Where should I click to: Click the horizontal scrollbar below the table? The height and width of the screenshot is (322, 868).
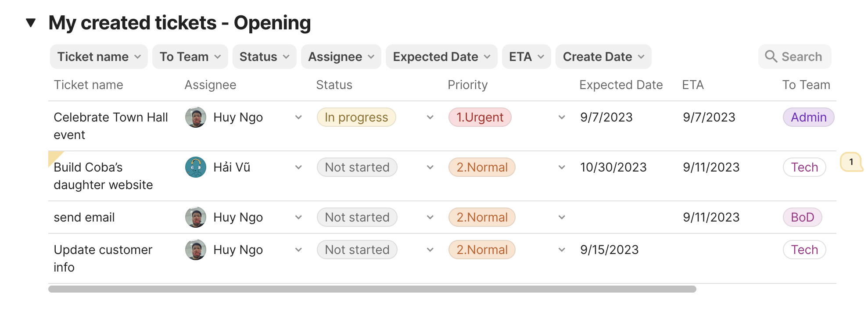(372, 289)
